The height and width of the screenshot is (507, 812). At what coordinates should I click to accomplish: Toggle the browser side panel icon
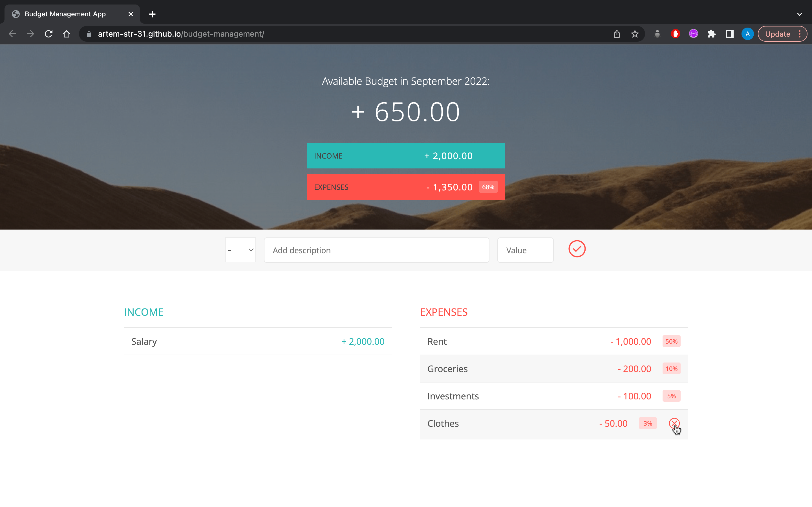[x=729, y=34]
